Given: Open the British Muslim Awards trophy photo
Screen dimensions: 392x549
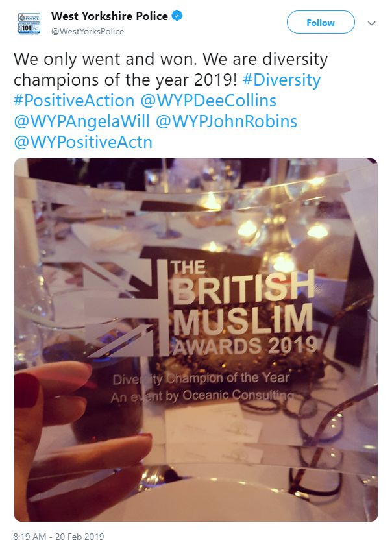Looking at the screenshot, I should tap(196, 339).
